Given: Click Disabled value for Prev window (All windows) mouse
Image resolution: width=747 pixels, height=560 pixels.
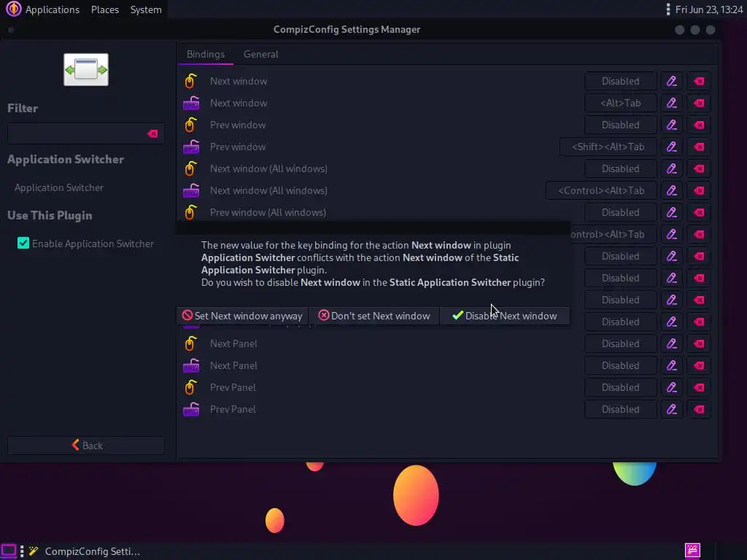Looking at the screenshot, I should 620,212.
